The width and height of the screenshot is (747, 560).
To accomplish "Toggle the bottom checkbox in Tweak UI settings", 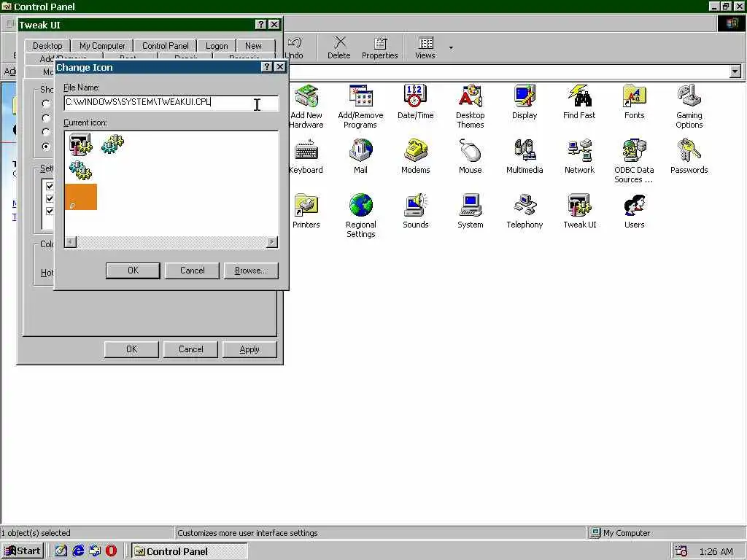I will pos(50,211).
